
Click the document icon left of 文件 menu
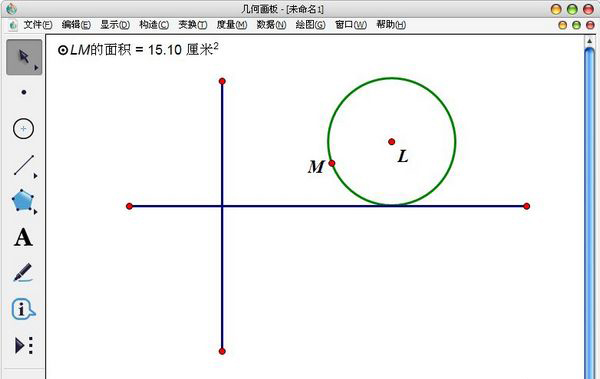13,25
